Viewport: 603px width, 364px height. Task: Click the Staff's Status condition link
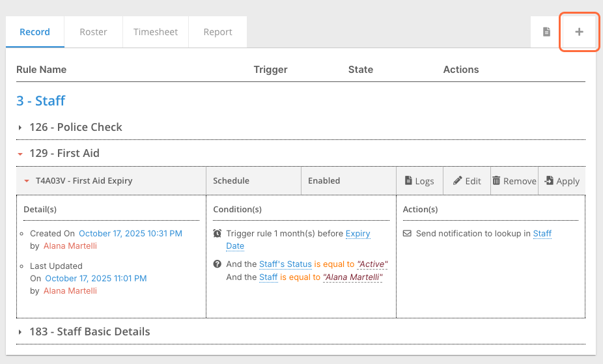285,264
